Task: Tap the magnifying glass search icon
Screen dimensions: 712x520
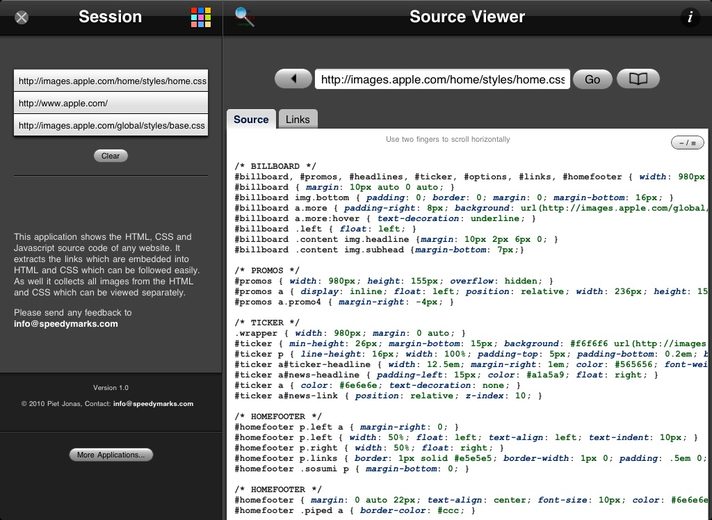Action: pos(244,17)
